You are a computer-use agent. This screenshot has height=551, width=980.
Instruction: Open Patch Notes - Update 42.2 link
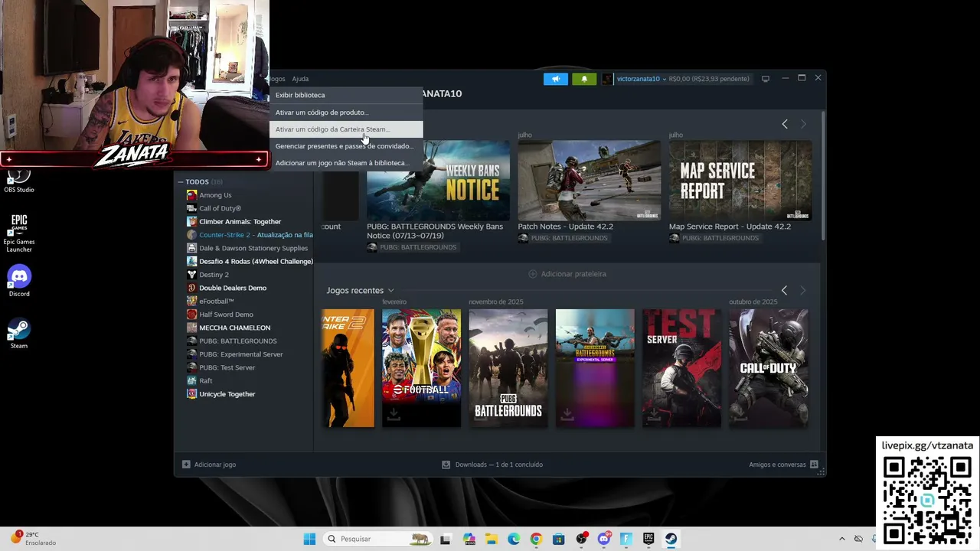[566, 227]
